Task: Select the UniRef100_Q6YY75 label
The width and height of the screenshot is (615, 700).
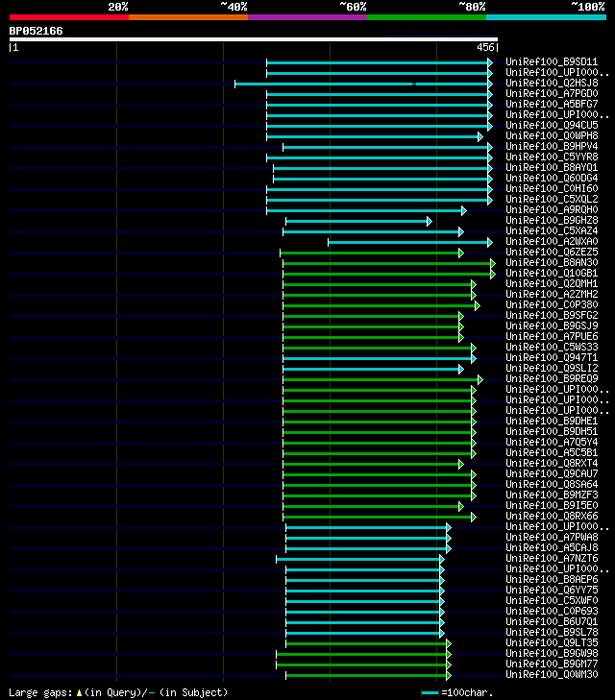Action: click(x=552, y=591)
